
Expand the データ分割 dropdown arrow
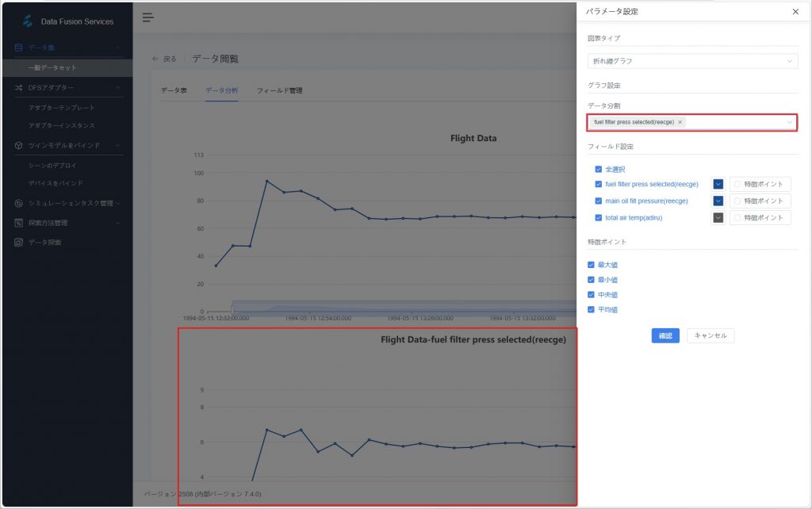[x=789, y=122]
